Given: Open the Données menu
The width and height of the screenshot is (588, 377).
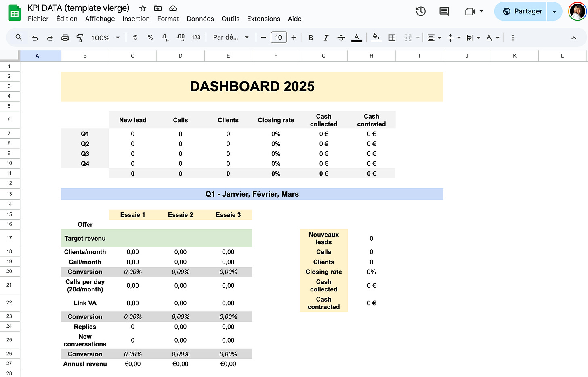Looking at the screenshot, I should point(200,19).
